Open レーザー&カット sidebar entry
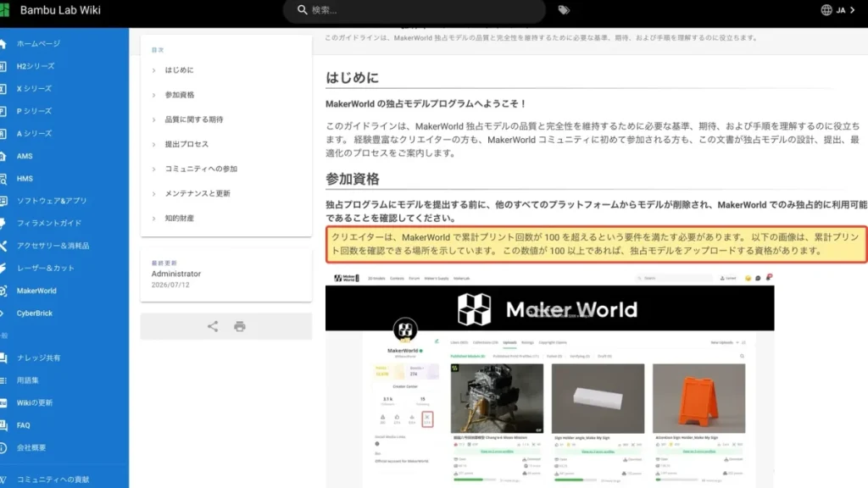The width and height of the screenshot is (868, 488). point(46,268)
